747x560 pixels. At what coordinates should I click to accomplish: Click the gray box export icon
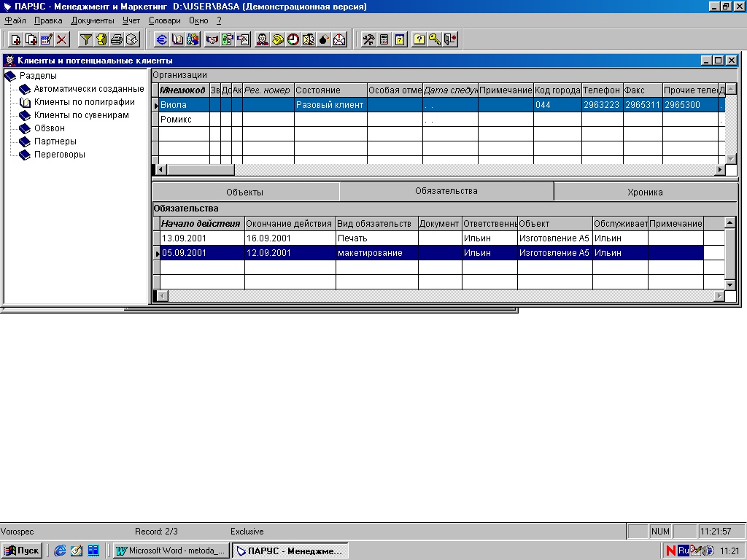[x=132, y=39]
